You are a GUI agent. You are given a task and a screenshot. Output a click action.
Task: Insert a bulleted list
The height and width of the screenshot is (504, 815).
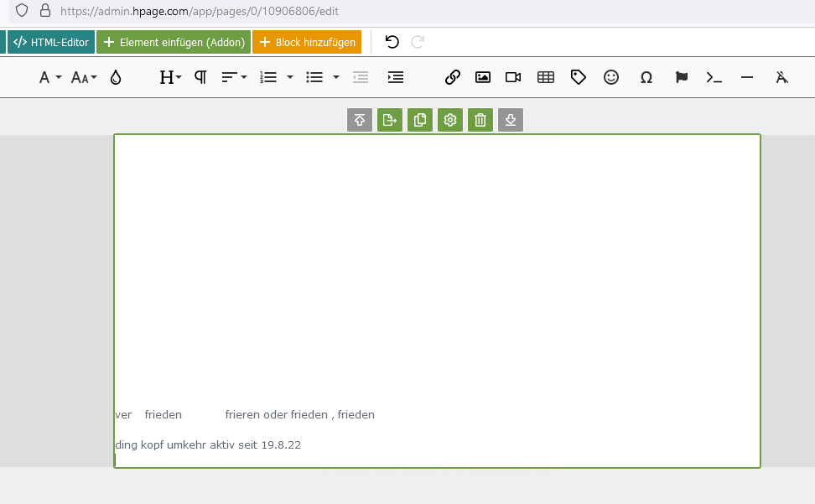(x=314, y=77)
